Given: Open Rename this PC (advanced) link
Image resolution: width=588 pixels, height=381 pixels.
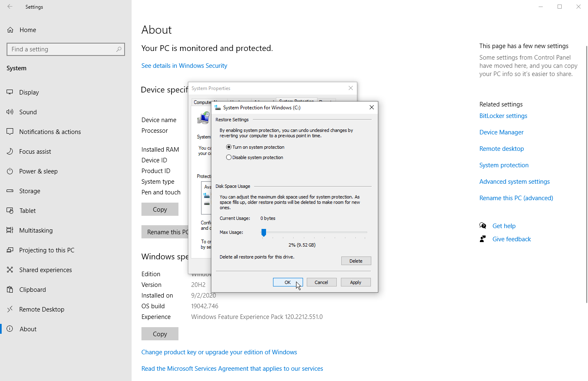Looking at the screenshot, I should pos(516,198).
